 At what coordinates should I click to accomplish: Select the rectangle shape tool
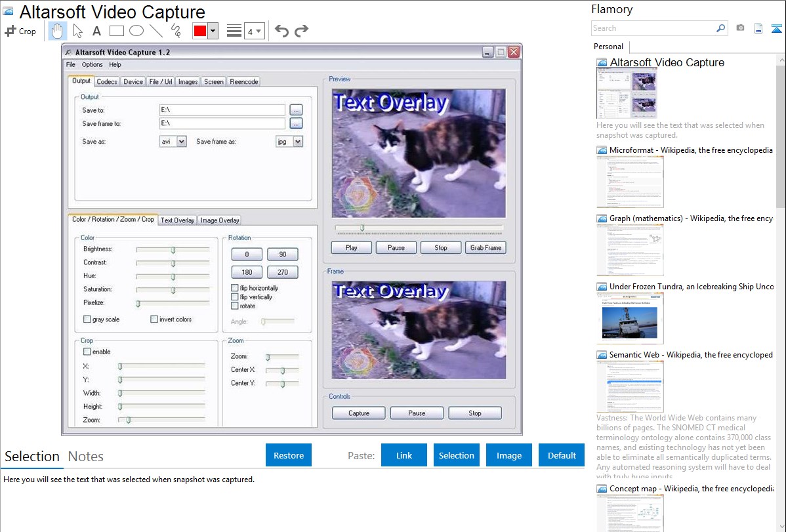tap(116, 31)
